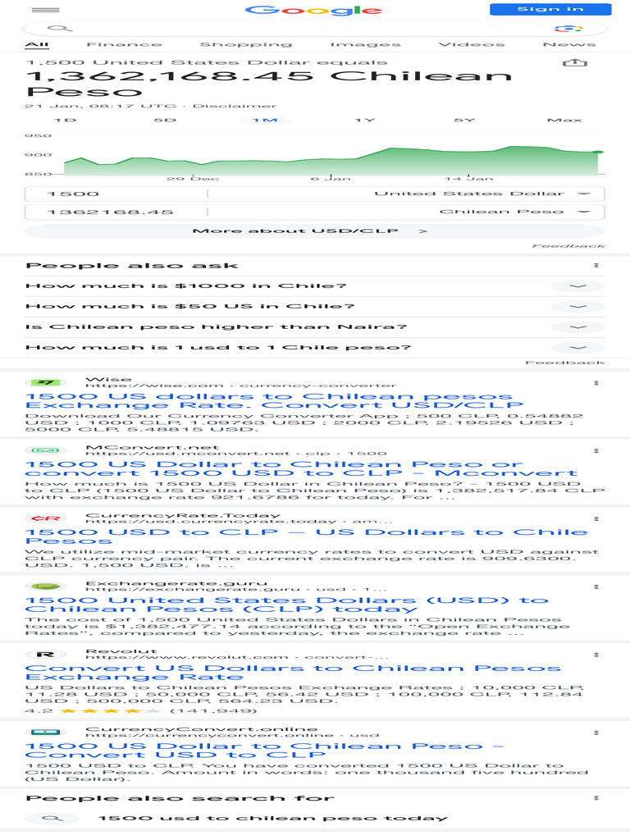
Task: Click the Google logo
Action: (313, 10)
